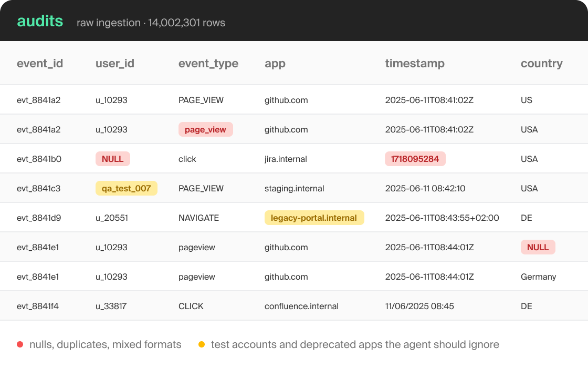
Task: Click user id u_33817
Action: coord(111,306)
